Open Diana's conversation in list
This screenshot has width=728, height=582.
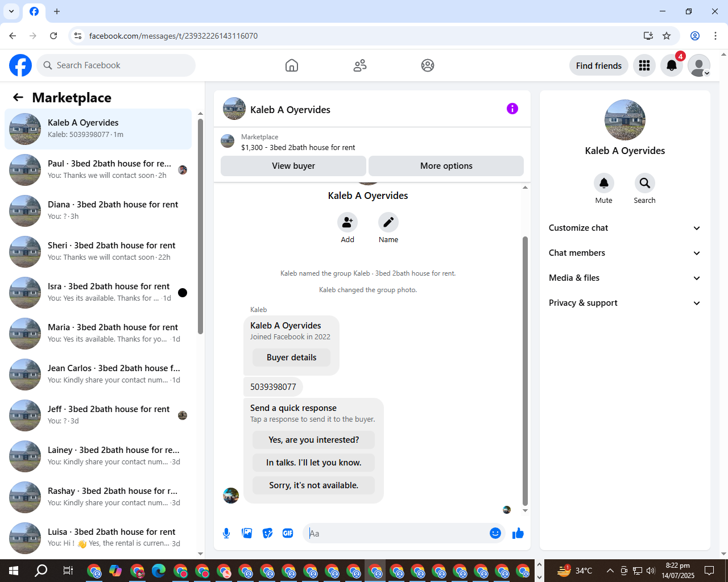(x=98, y=211)
